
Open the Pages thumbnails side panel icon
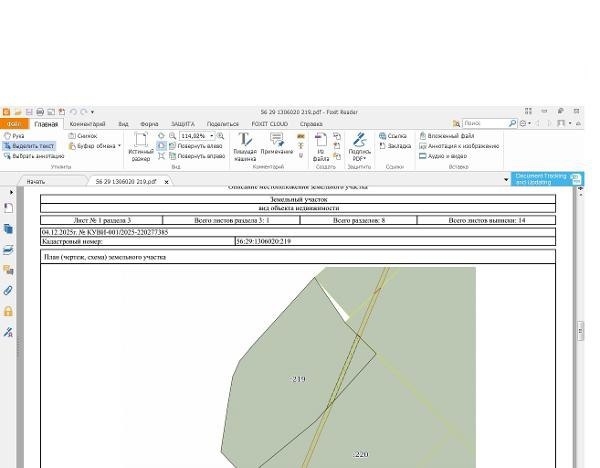point(8,229)
